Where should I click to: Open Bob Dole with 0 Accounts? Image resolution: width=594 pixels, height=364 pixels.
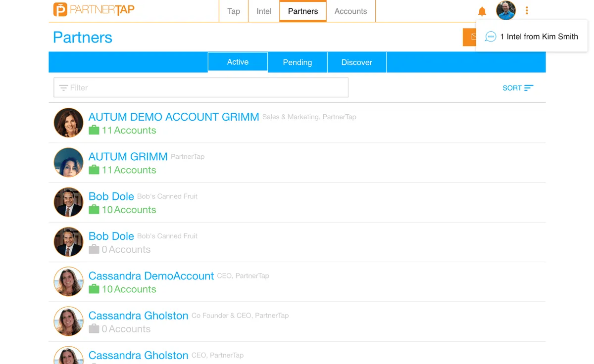[111, 236]
